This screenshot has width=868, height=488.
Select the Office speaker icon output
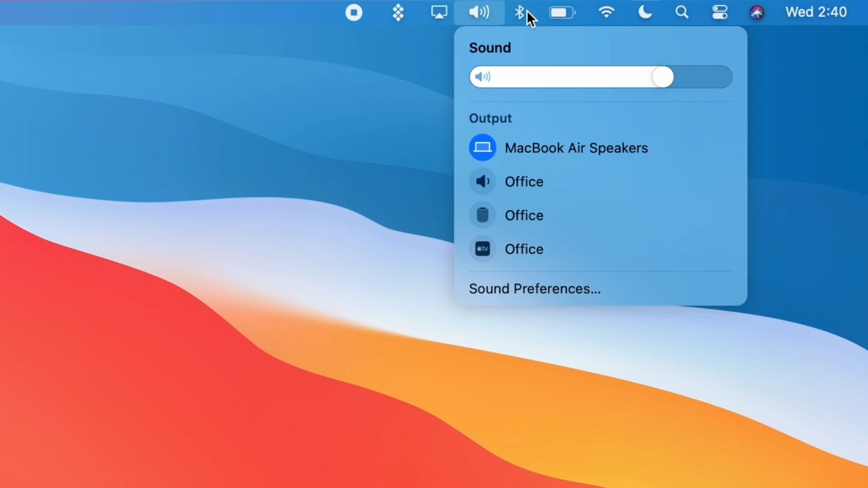(483, 182)
